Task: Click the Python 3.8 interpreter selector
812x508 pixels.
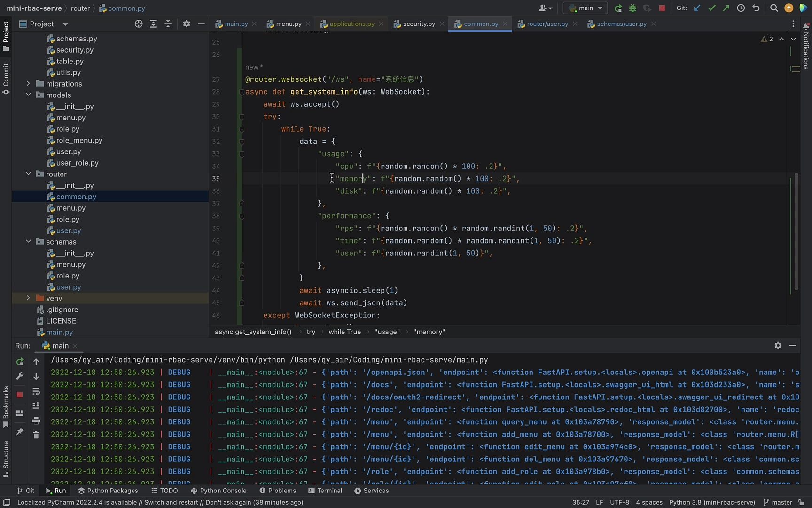Action: point(712,502)
